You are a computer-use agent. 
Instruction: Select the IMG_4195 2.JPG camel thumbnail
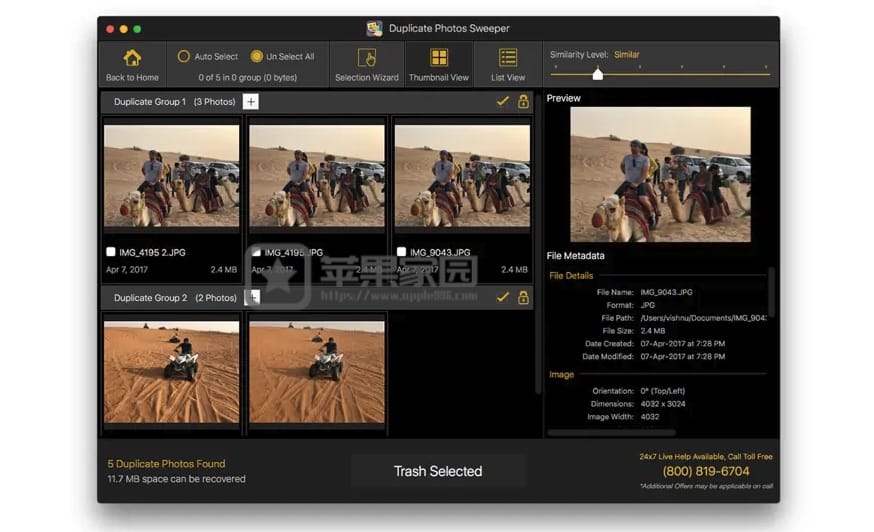pos(172,176)
